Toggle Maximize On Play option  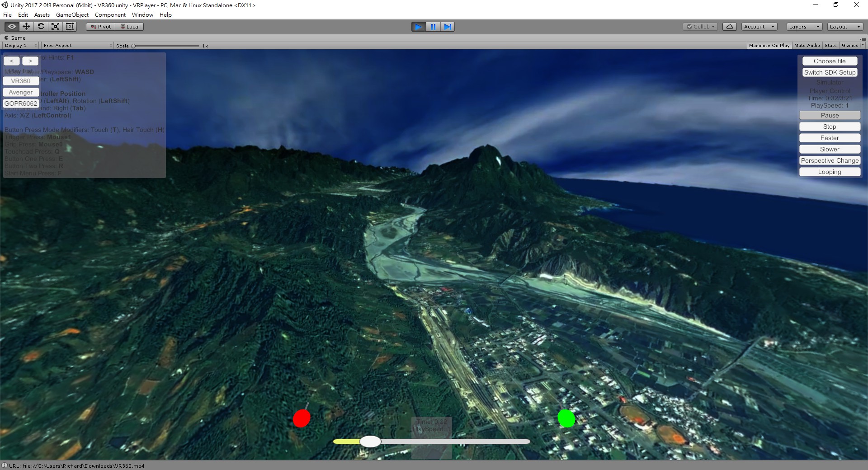[769, 46]
